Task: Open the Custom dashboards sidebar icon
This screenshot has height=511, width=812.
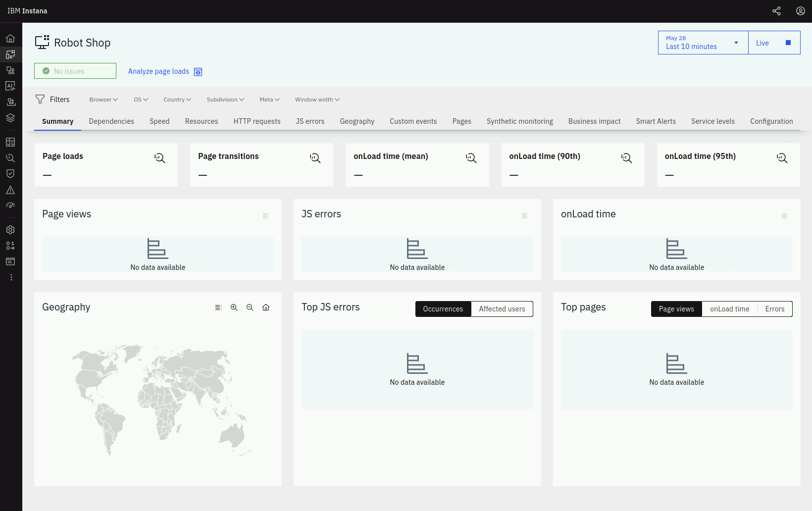Action: point(10,142)
